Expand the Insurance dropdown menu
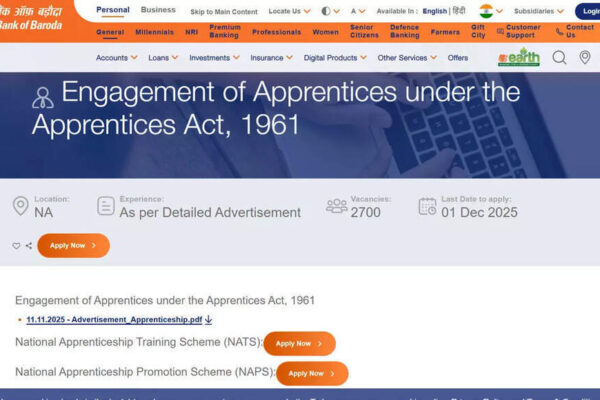The image size is (600, 400). (x=271, y=58)
